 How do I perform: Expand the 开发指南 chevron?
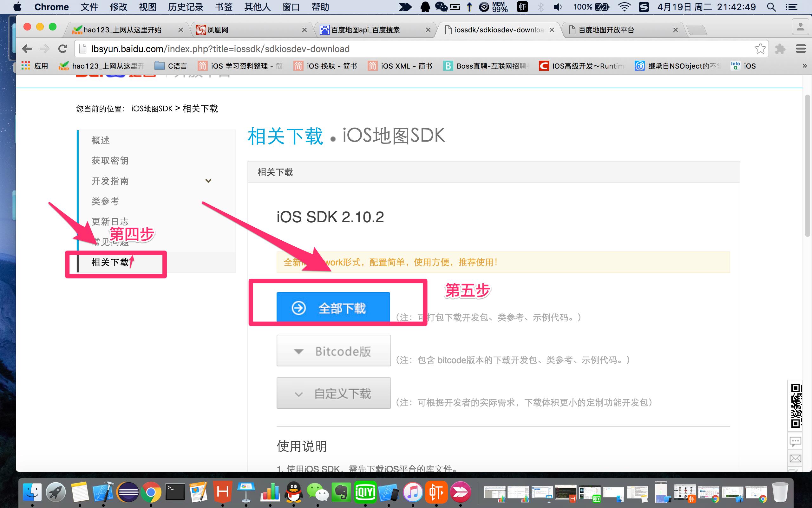(208, 181)
